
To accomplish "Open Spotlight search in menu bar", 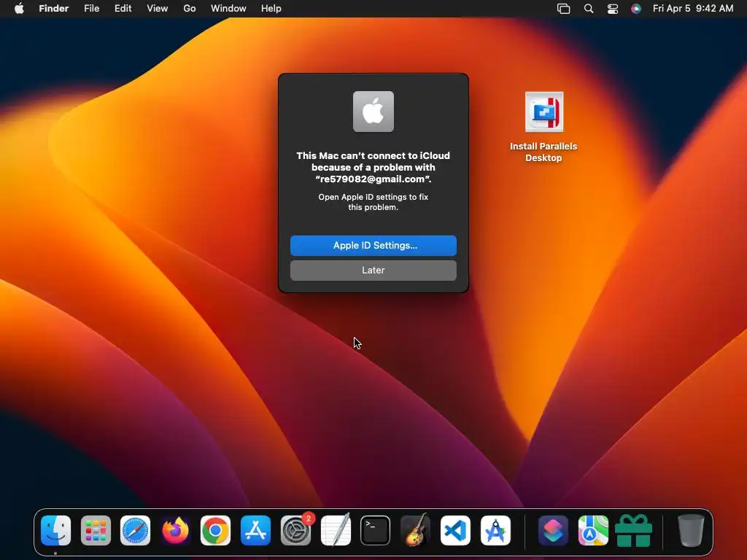I will 589,9.
